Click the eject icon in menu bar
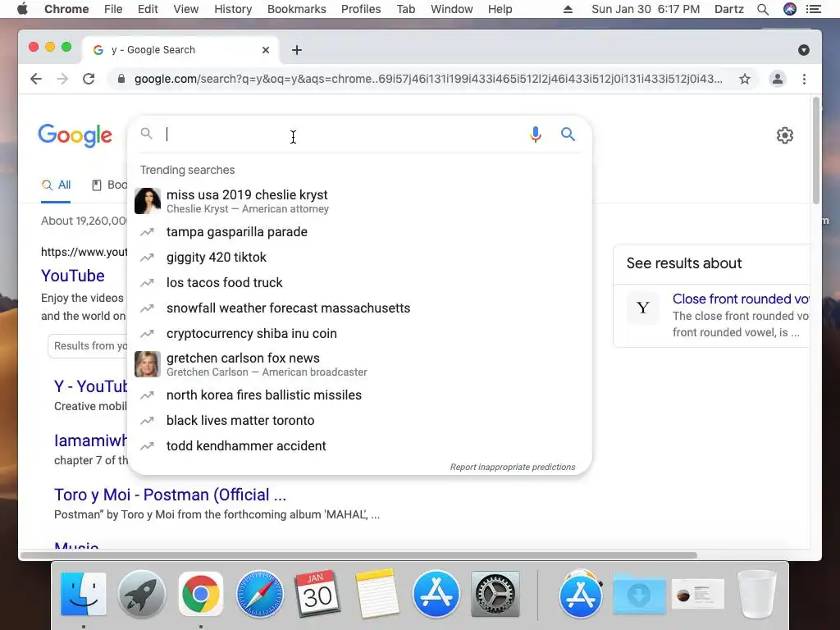The width and height of the screenshot is (840, 630). pyautogui.click(x=568, y=9)
